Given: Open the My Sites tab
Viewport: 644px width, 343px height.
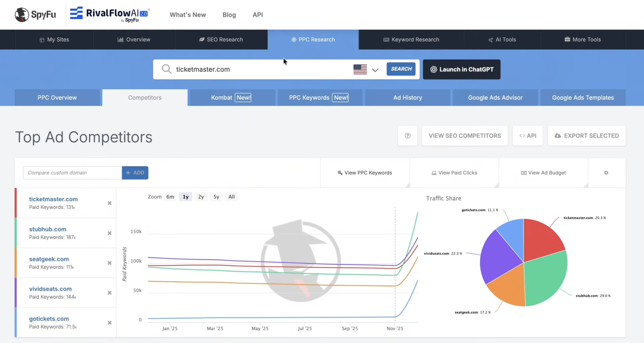Looking at the screenshot, I should [x=54, y=40].
